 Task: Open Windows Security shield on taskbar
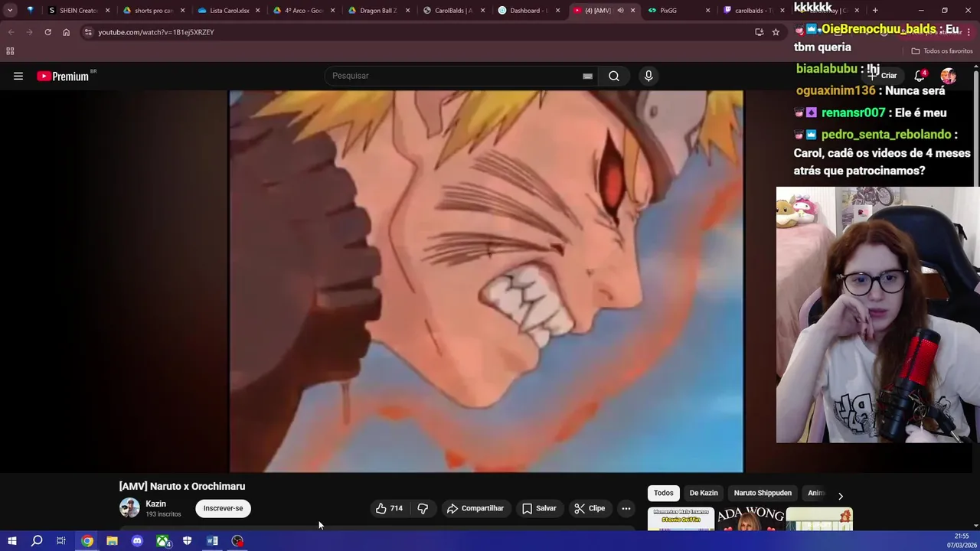click(187, 541)
